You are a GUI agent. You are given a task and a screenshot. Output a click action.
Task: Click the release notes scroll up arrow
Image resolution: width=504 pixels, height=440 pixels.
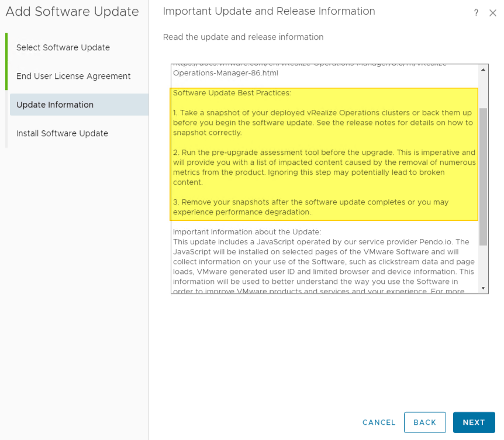(483, 70)
